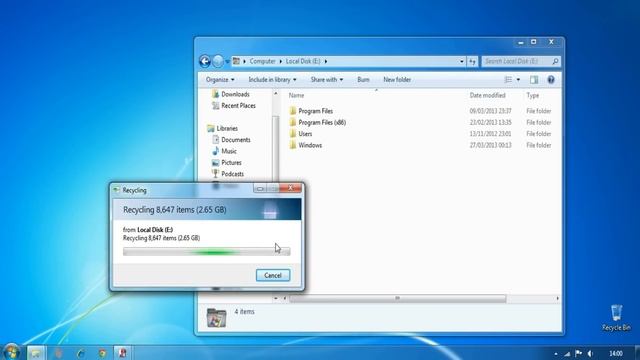Open recent pages dropdown beside Forward

tap(227, 62)
